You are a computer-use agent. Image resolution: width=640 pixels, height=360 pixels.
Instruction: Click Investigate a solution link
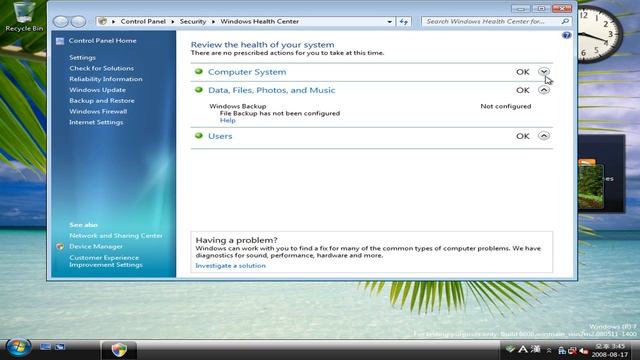[x=230, y=266]
